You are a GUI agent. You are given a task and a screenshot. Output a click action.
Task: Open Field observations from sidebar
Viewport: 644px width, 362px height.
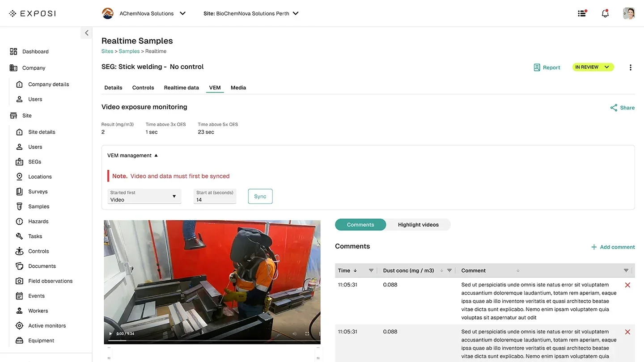click(50, 281)
